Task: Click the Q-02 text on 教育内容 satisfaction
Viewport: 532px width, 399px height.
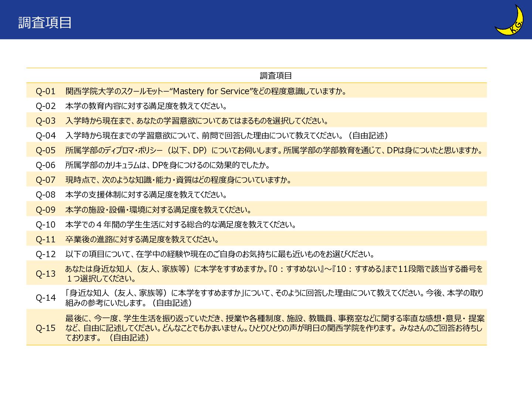Action: [146, 106]
